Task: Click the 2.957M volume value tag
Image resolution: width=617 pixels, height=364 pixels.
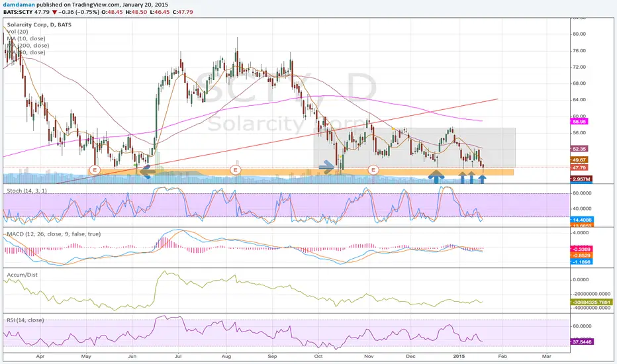Action: click(x=581, y=179)
